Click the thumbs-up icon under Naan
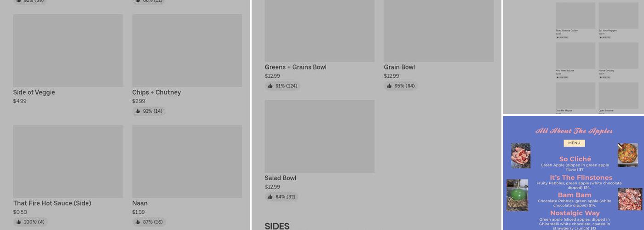The height and width of the screenshot is (230, 644). [x=138, y=222]
